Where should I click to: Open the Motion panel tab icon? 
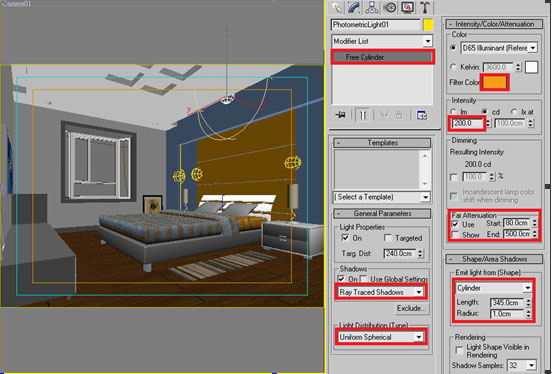pos(390,7)
